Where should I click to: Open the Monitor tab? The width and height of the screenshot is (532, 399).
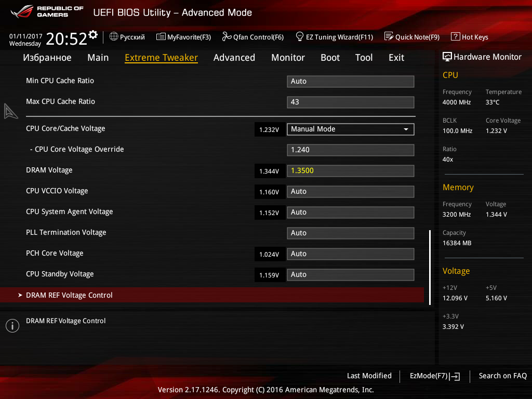click(x=288, y=58)
